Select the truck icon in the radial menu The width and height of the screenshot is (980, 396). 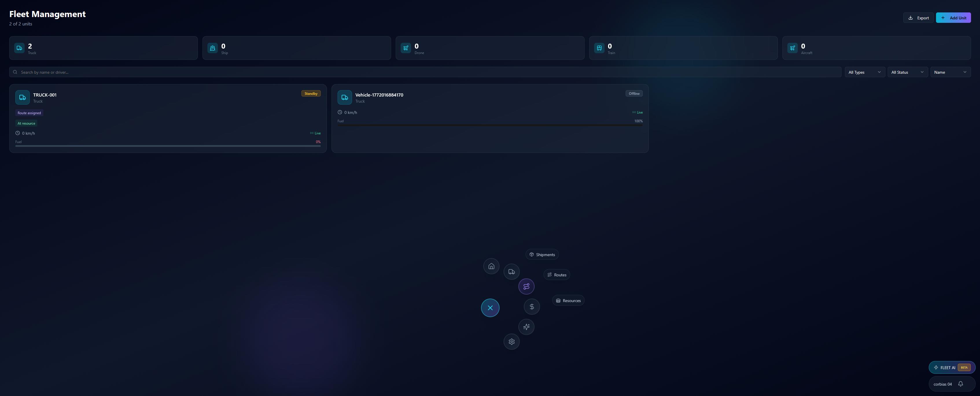pyautogui.click(x=511, y=271)
